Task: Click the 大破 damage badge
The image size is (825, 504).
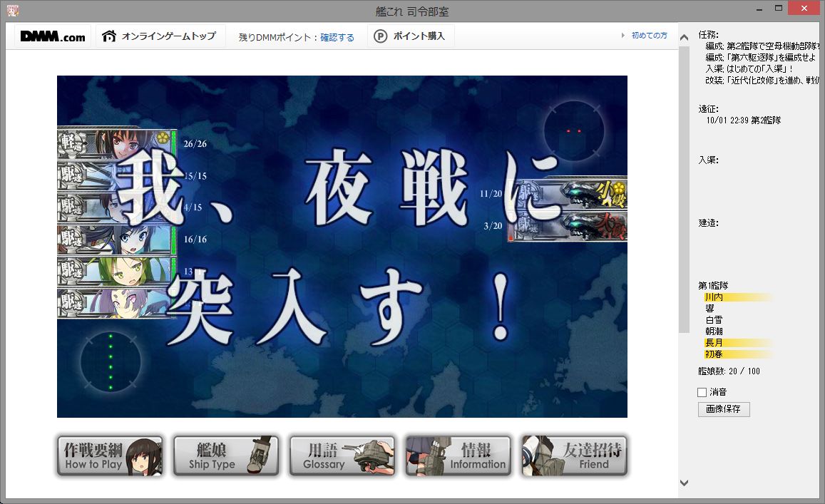Action: click(x=611, y=226)
